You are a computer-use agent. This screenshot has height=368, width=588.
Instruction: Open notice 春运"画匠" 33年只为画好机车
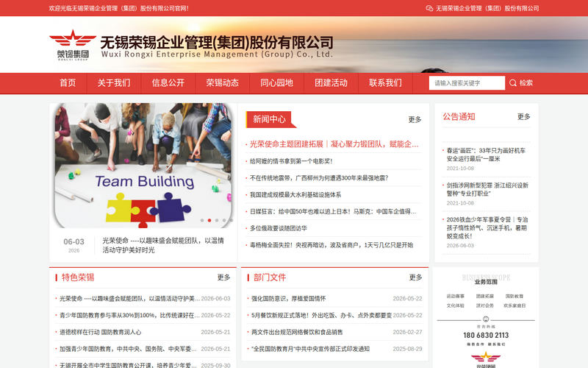click(x=486, y=155)
